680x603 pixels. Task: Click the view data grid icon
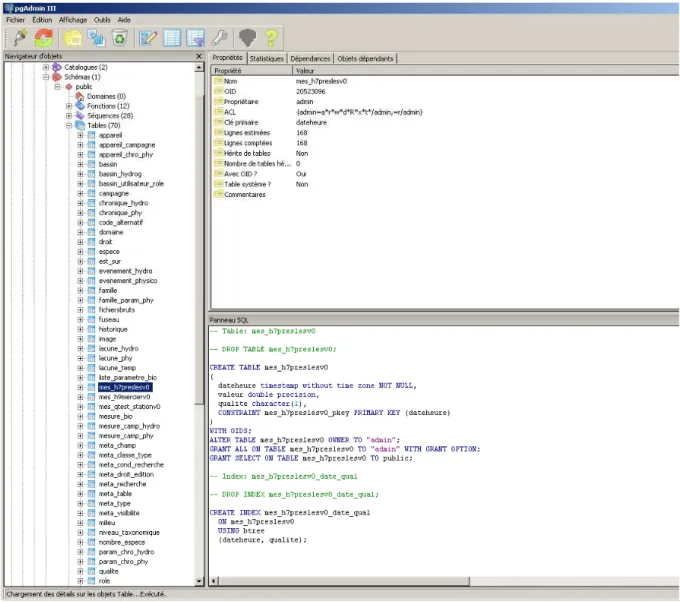172,38
